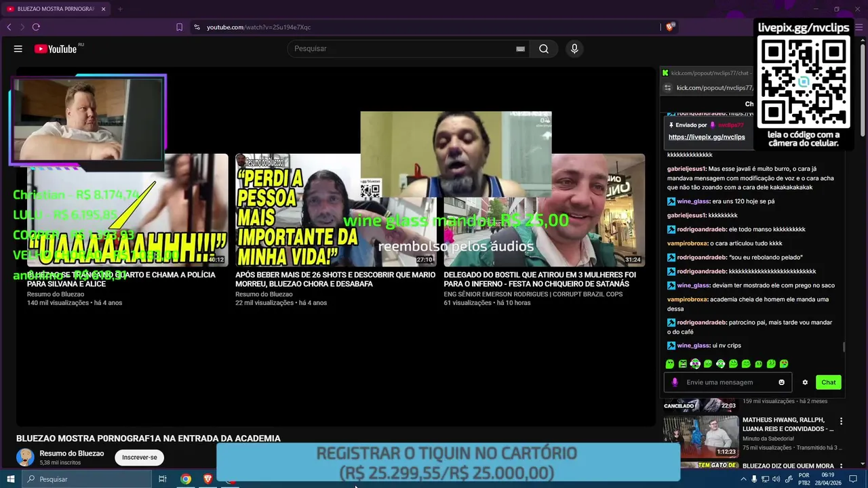This screenshot has width=868, height=488.
Task: Open the emoji picker in chat input
Action: (781, 382)
